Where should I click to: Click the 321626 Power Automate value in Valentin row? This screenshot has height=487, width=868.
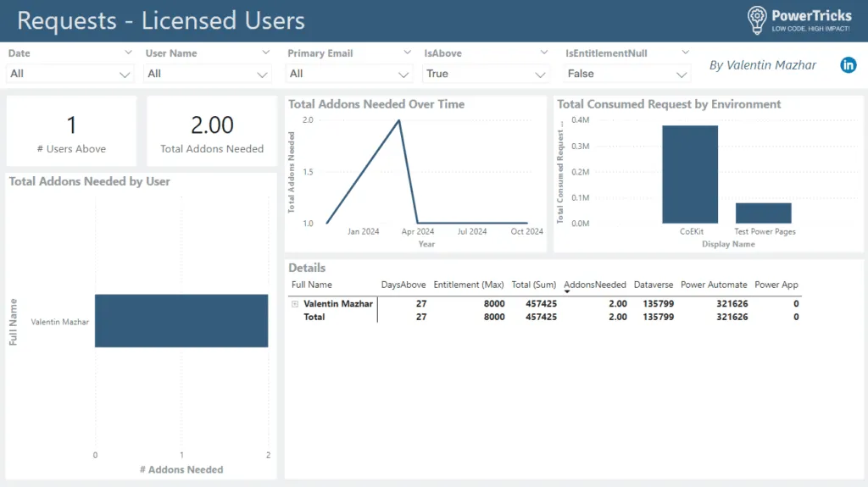[x=732, y=304]
